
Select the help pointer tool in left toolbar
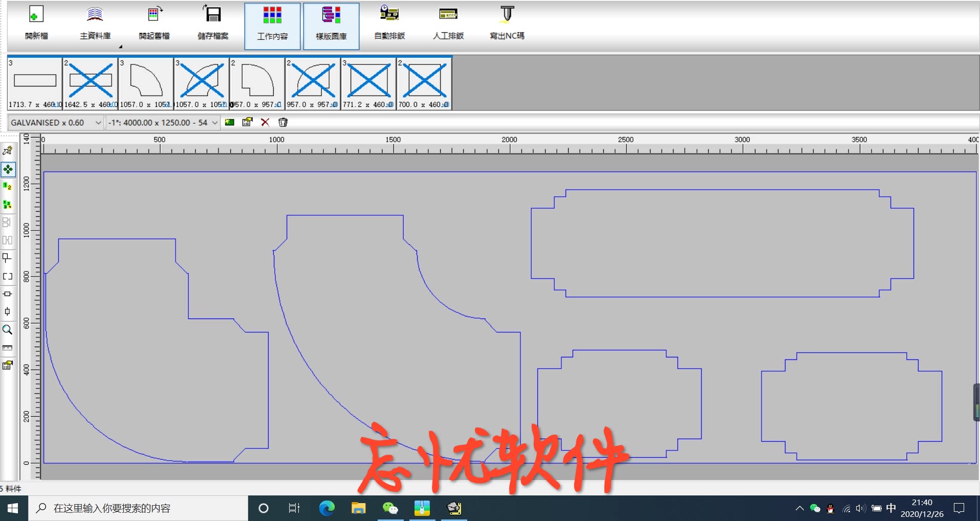(x=8, y=151)
